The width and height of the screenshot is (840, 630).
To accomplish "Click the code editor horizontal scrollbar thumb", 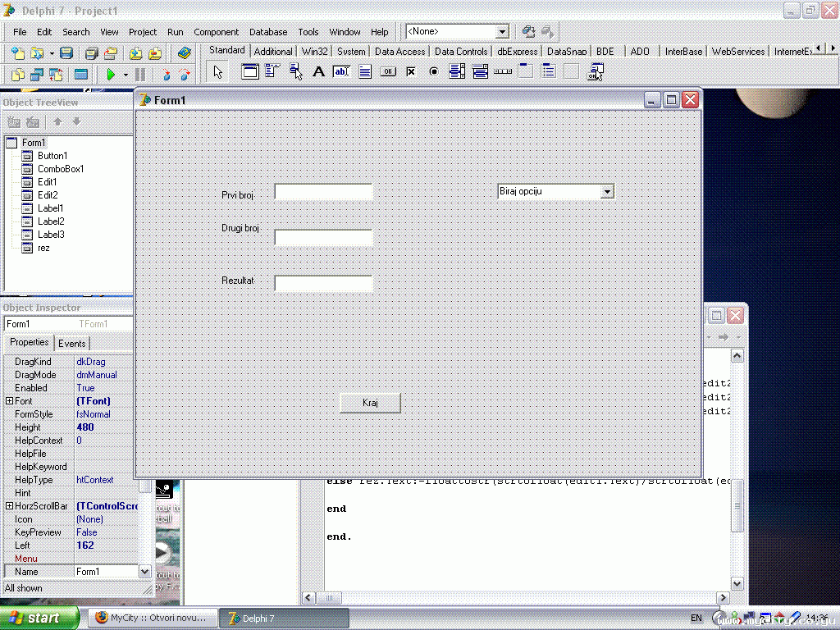I will (x=330, y=597).
